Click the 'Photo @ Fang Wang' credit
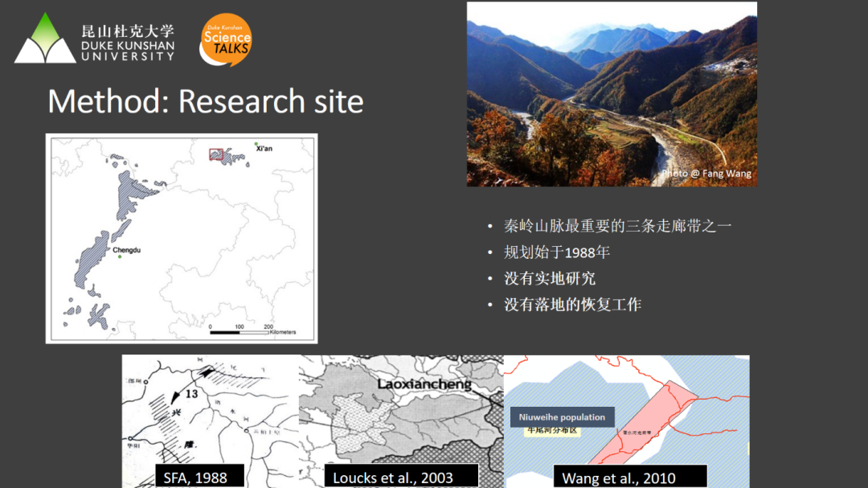This screenshot has width=868, height=488. coord(706,174)
